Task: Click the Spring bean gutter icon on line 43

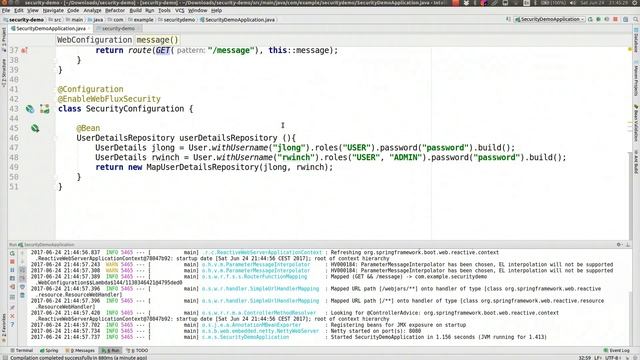Action: coord(30,109)
